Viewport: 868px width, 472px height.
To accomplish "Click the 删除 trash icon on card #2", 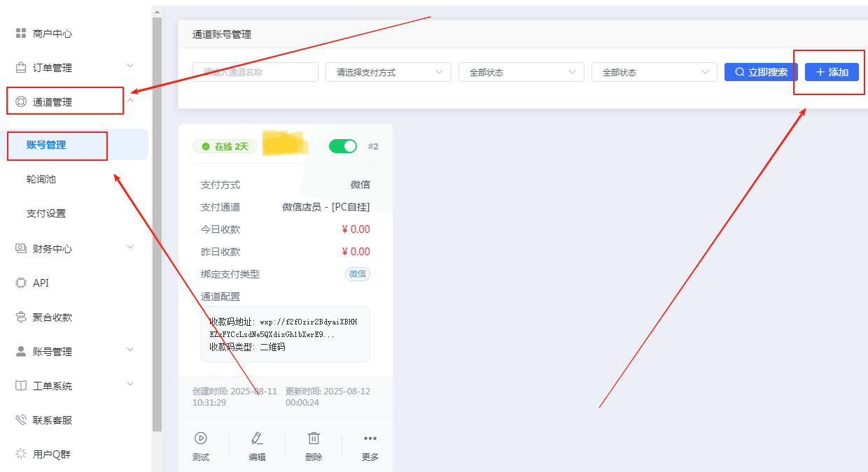I will (314, 438).
